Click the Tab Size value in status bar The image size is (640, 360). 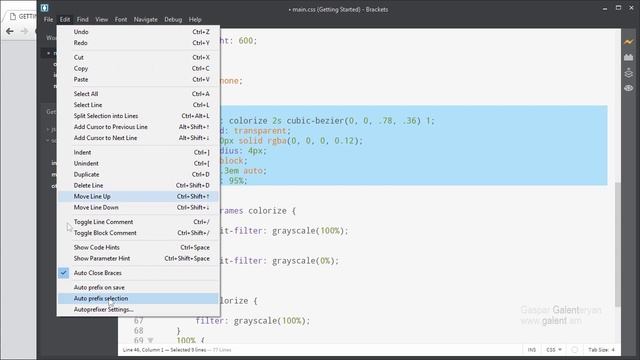[601, 350]
